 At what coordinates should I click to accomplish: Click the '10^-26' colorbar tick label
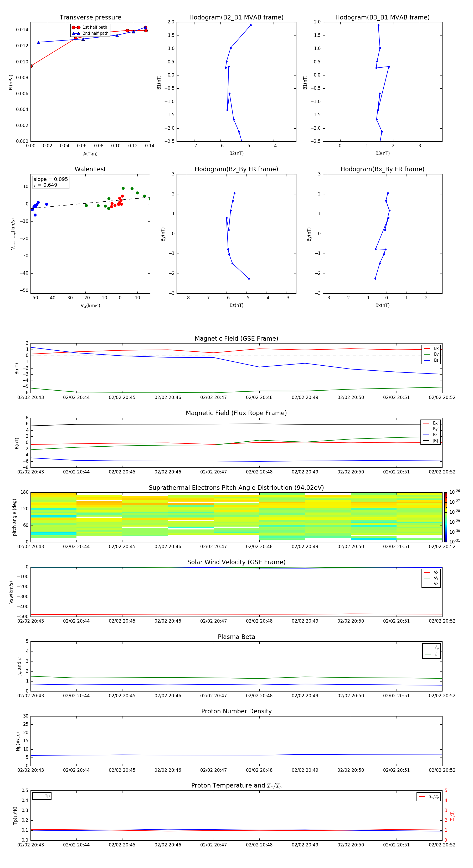coord(455,492)
